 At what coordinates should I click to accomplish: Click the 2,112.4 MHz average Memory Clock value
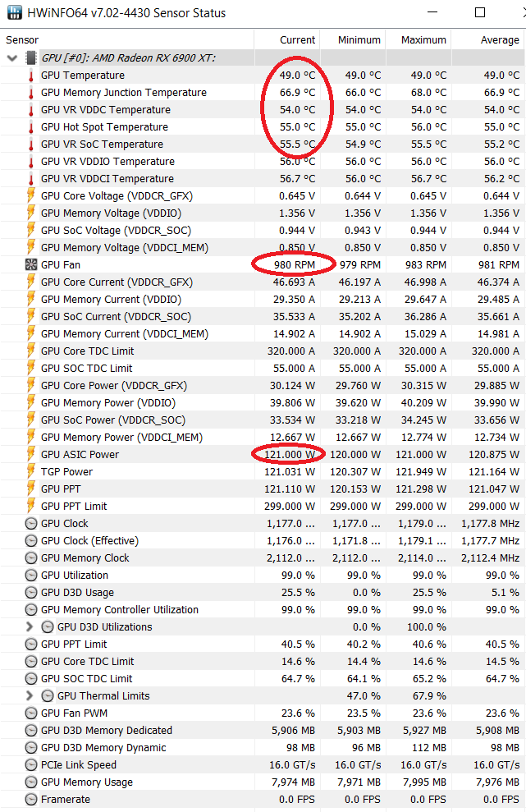tap(490, 557)
